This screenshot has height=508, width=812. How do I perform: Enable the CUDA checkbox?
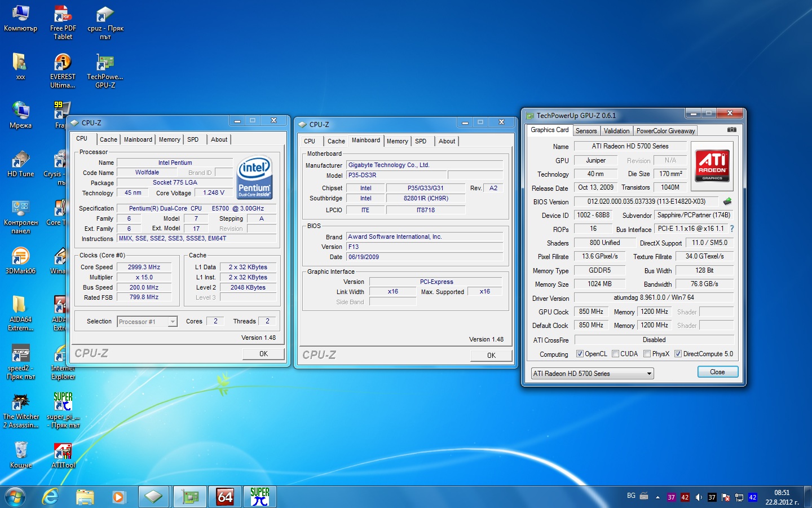click(615, 354)
